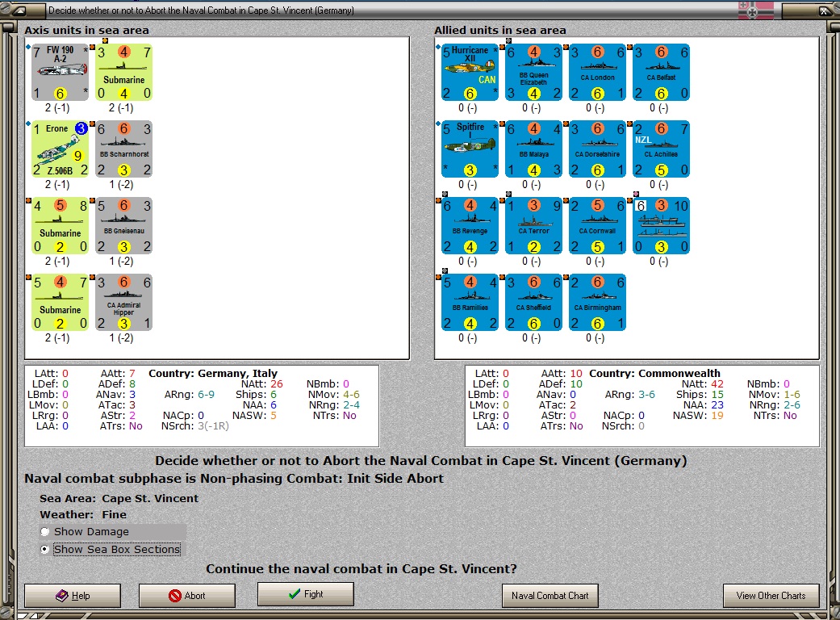
Task: Click the CA Terror unit counter
Action: click(x=533, y=225)
